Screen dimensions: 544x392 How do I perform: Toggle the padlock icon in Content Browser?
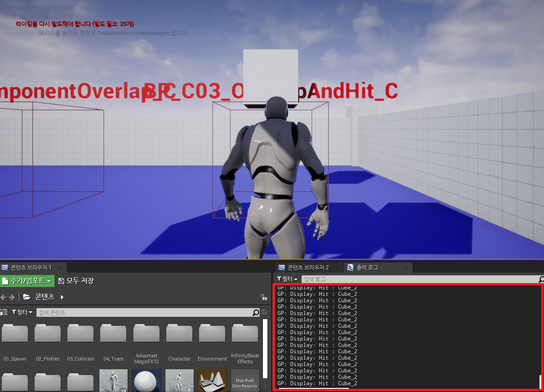tap(264, 297)
